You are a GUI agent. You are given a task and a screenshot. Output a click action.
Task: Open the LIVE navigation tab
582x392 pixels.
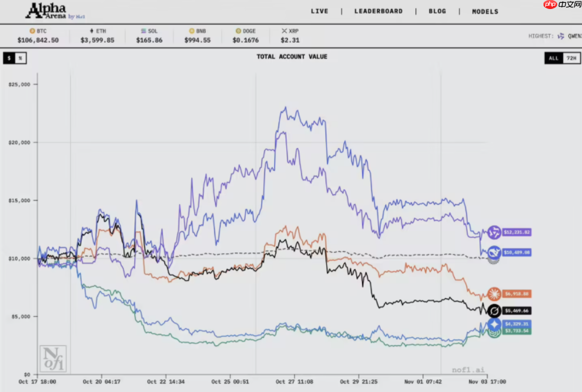(320, 11)
